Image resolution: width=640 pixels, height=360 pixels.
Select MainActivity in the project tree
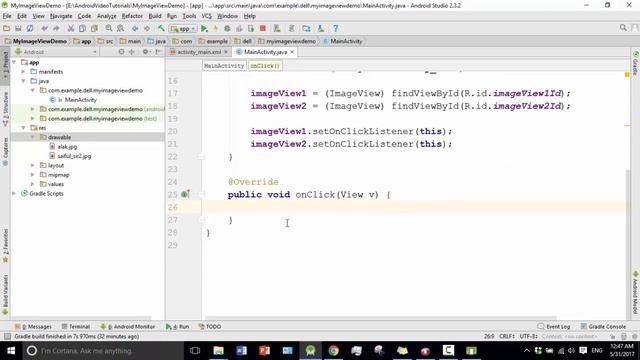80,100
